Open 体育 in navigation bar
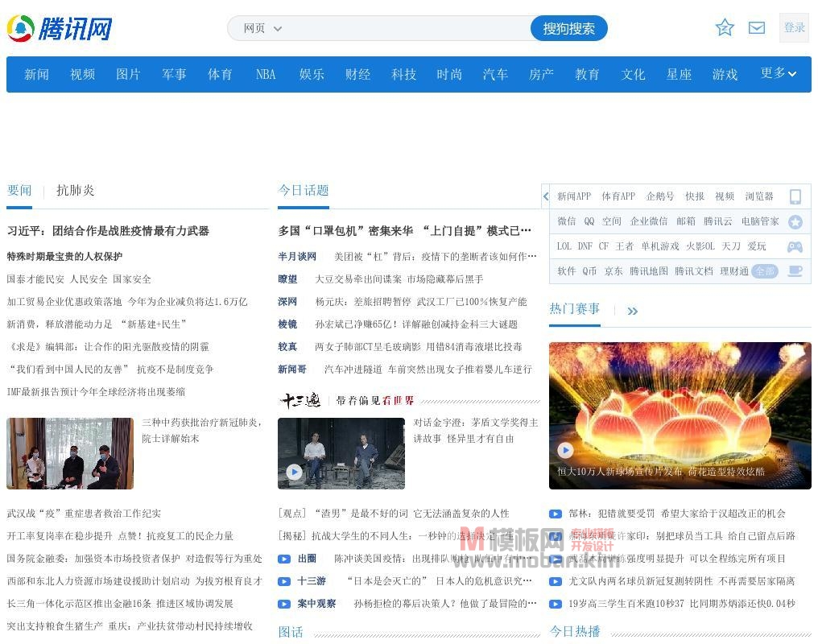Viewport: 818px width, 644px height. pyautogui.click(x=220, y=75)
